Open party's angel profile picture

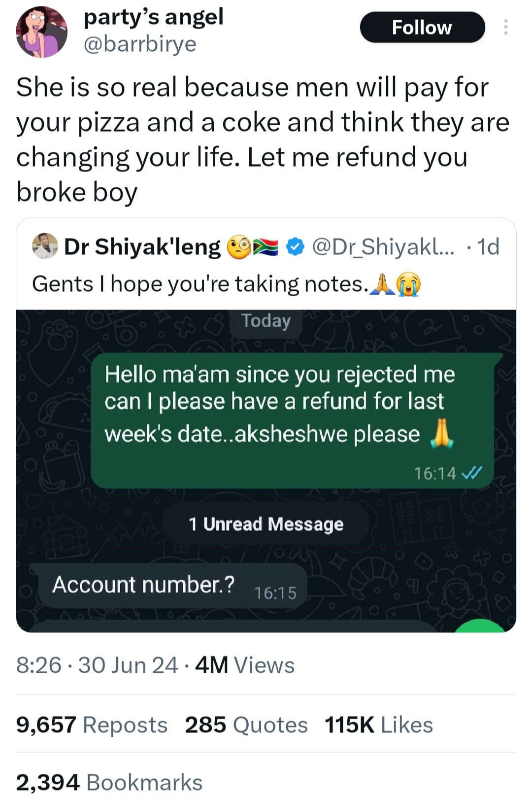point(41,32)
